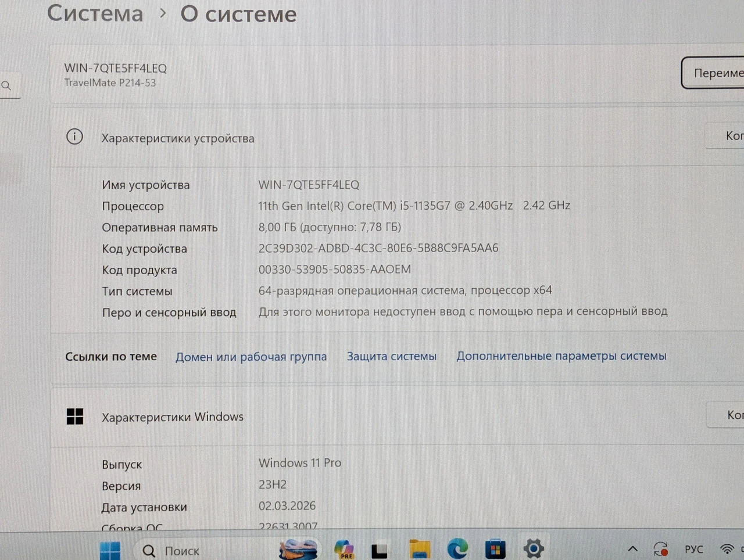Collapse the Характеристики Windows section header
744x560 pixels.
coord(398,416)
